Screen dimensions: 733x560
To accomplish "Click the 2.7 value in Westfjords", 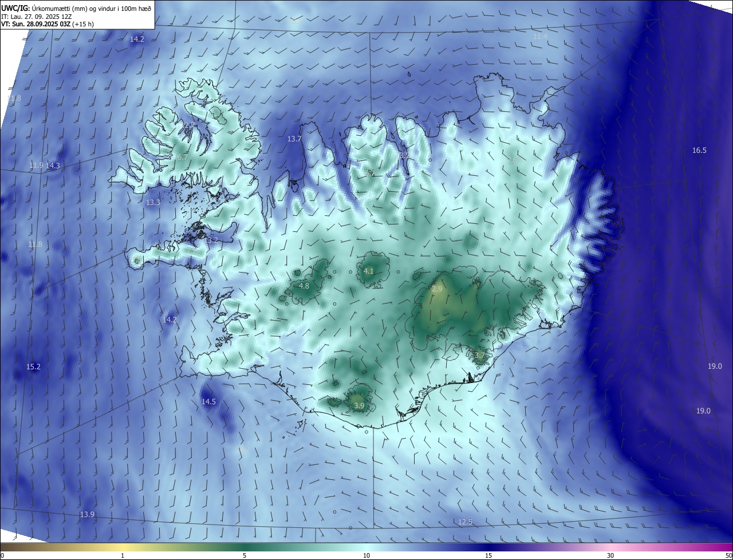I will coord(189,125).
